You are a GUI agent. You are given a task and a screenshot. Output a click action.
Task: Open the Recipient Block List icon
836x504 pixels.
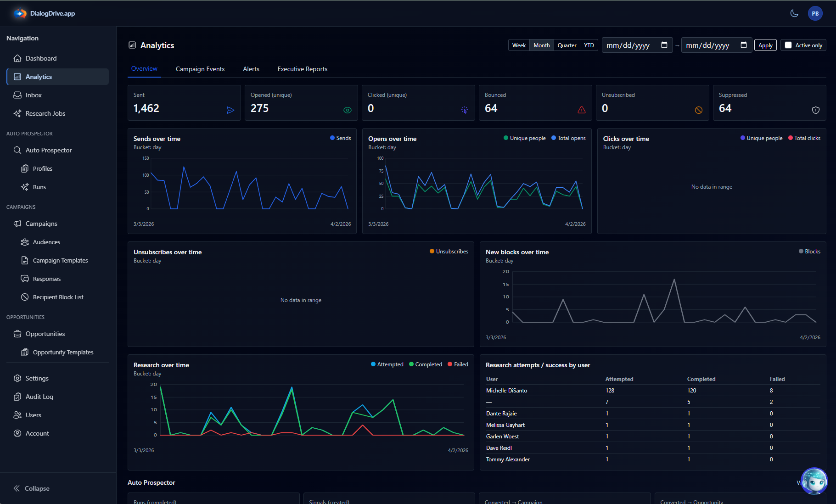(25, 297)
